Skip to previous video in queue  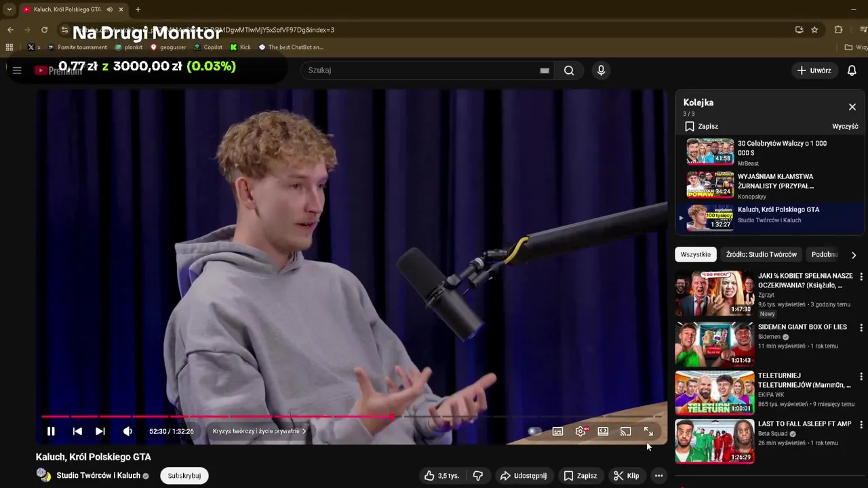tap(77, 431)
